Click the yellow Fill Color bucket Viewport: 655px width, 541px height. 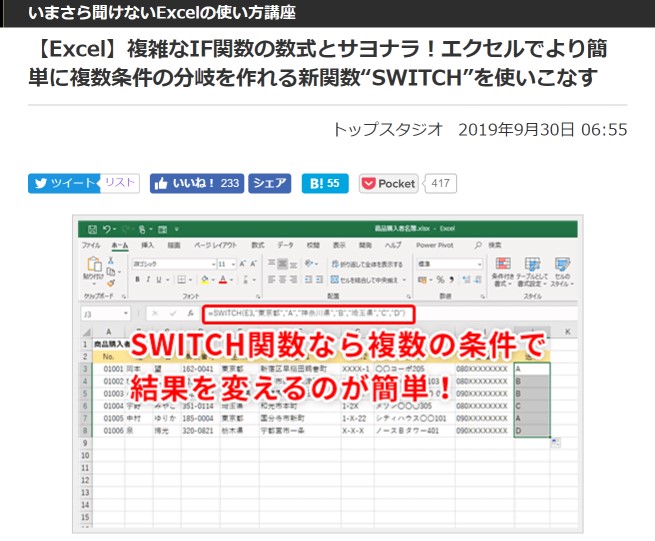point(204,279)
